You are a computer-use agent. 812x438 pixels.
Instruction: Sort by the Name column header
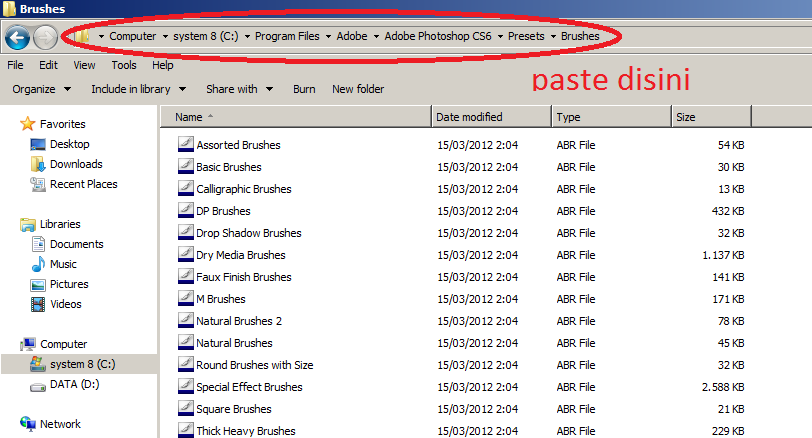click(x=296, y=117)
